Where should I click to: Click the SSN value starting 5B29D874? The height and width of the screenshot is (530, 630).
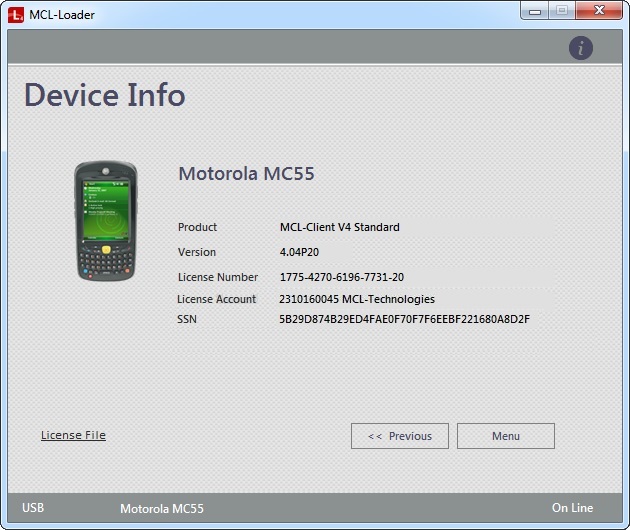coord(405,319)
